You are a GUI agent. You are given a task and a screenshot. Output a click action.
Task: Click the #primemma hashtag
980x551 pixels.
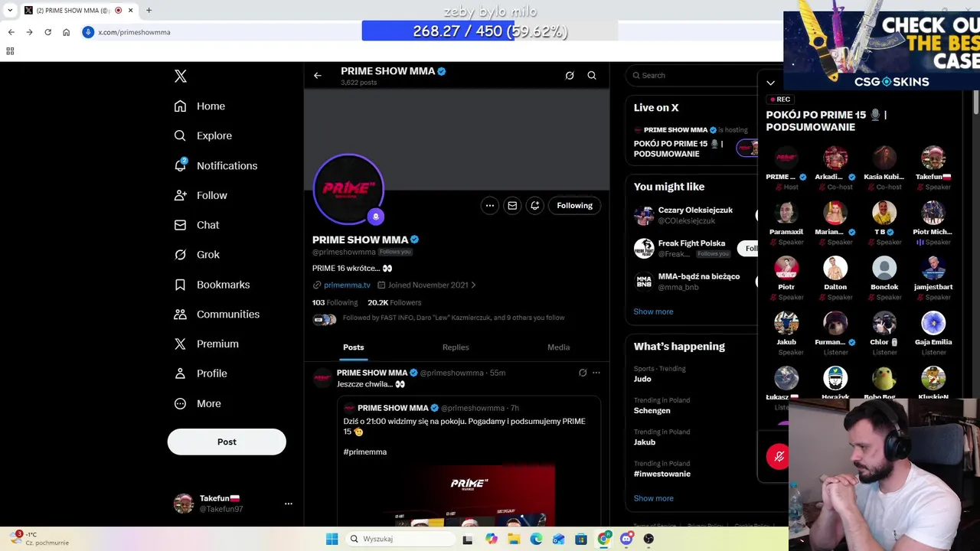(x=365, y=452)
